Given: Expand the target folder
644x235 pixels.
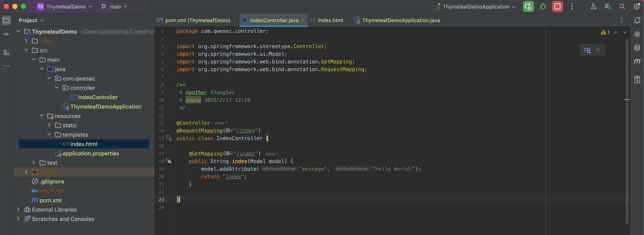Looking at the screenshot, I should 26,172.
